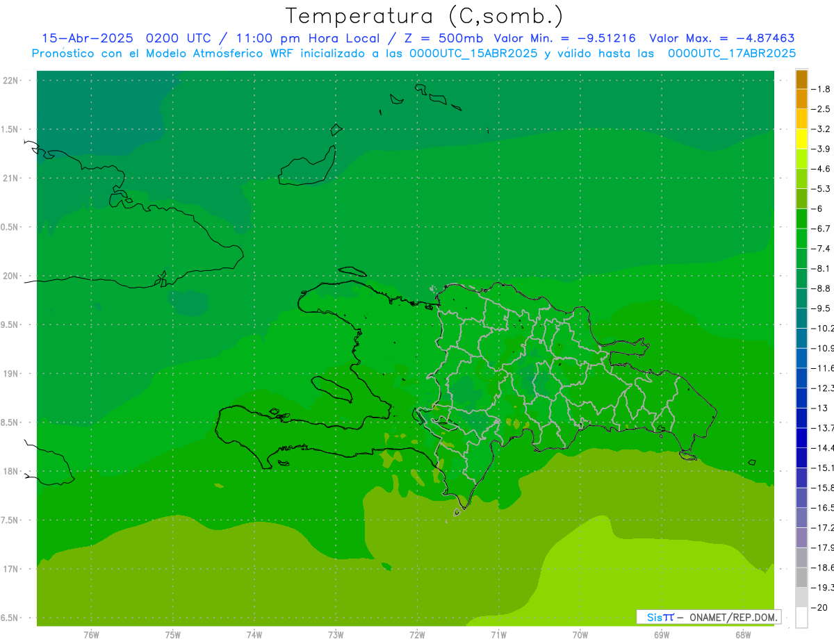Click the legend label "-1.8"
The width and height of the screenshot is (834, 644).
(821, 89)
